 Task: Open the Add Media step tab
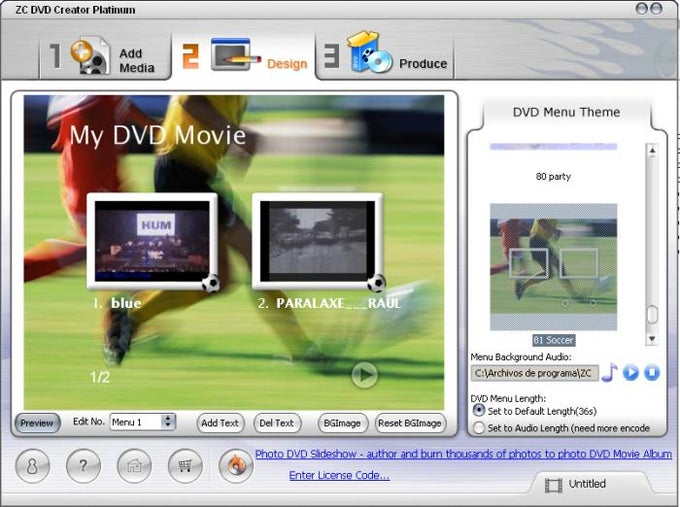pos(105,57)
